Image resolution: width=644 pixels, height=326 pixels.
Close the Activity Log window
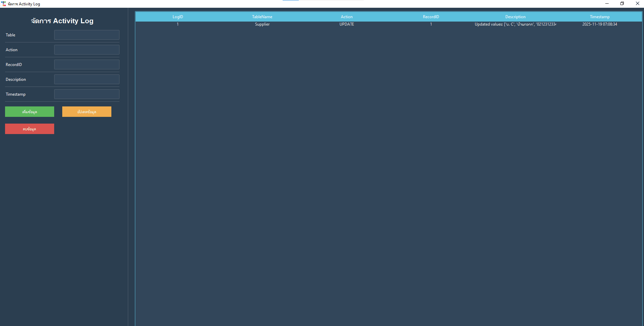[x=637, y=4]
